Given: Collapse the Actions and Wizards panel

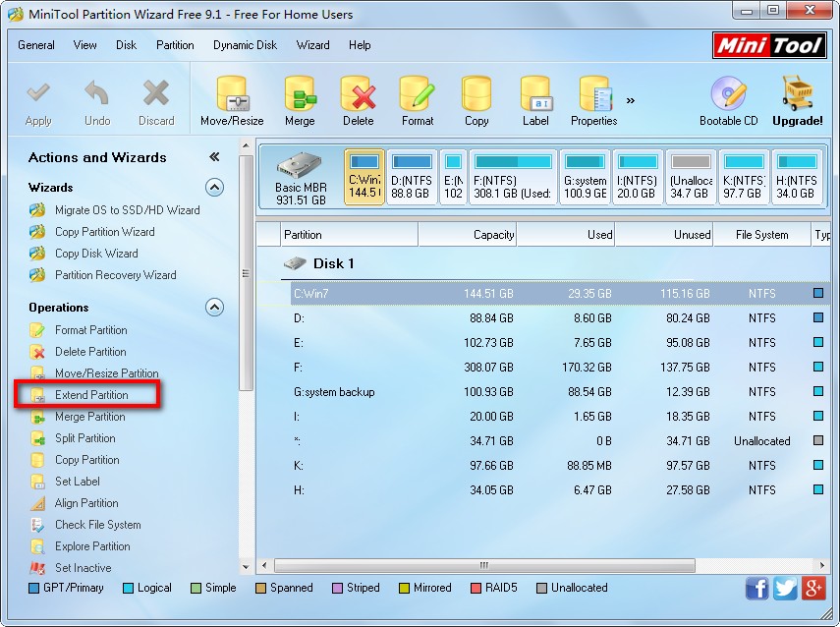Looking at the screenshot, I should [x=214, y=157].
